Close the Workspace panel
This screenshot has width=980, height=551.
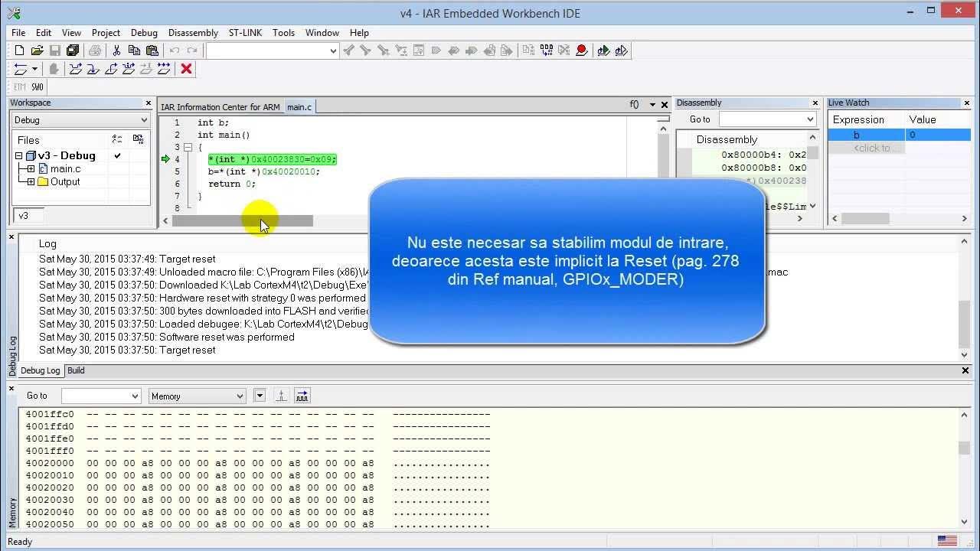click(149, 103)
